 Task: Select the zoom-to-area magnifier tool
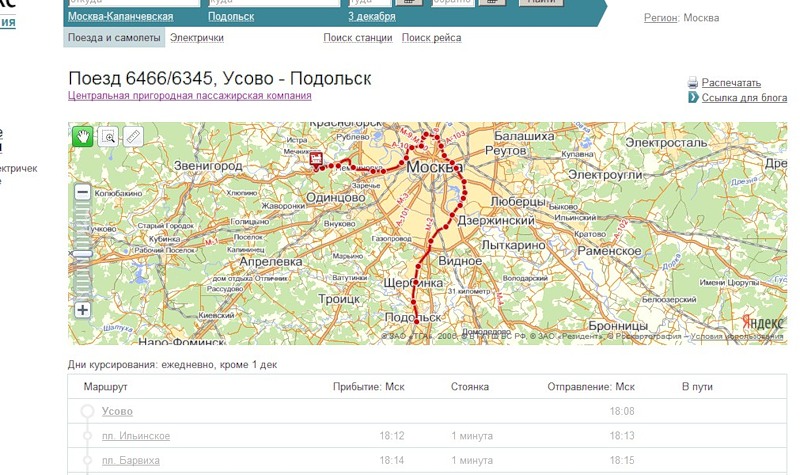[108, 136]
